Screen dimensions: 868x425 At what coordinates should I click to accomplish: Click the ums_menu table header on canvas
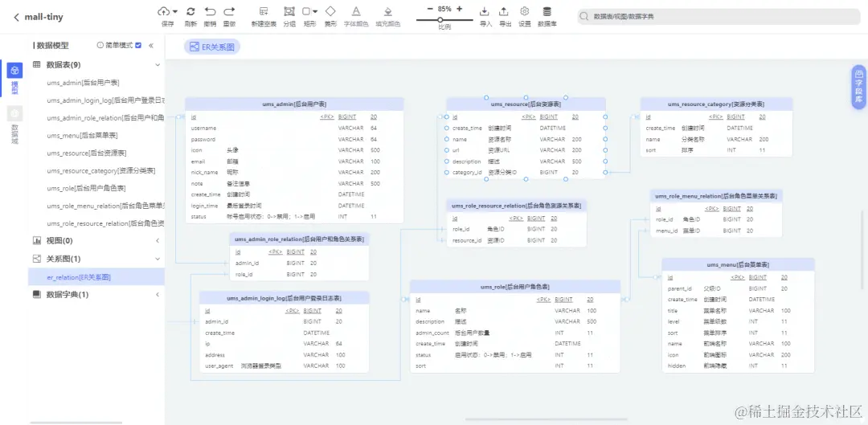tap(739, 264)
